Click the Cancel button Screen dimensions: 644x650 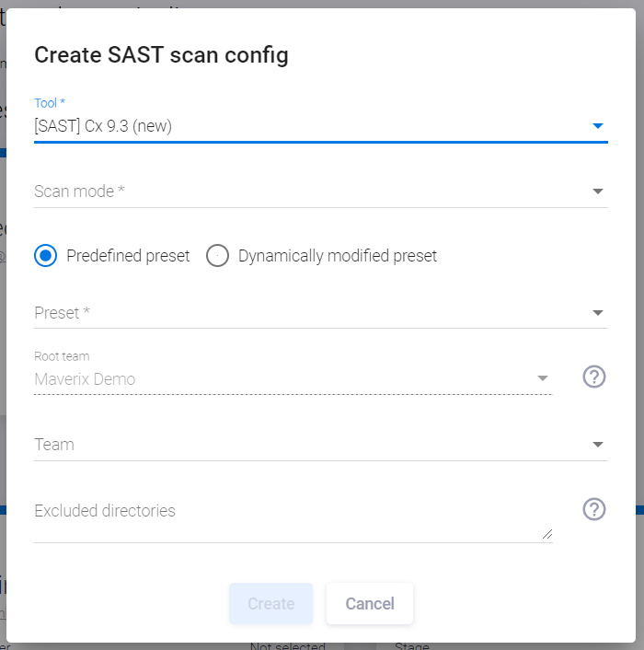point(370,603)
